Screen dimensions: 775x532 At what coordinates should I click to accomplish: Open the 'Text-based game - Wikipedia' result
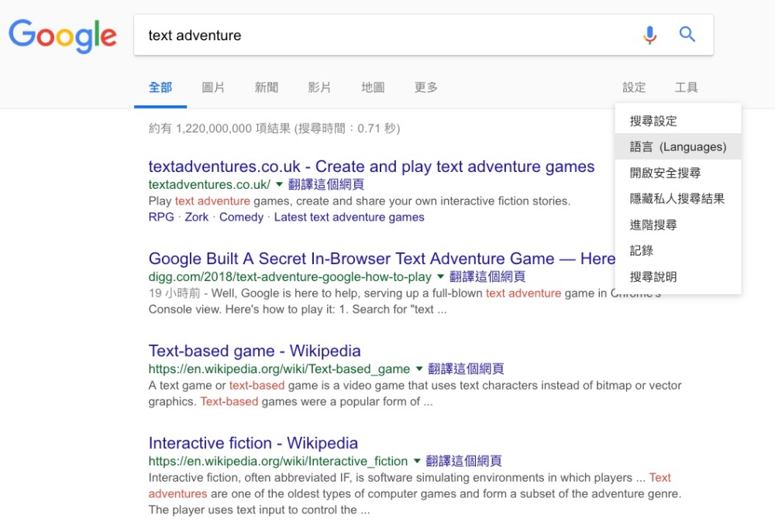pyautogui.click(x=254, y=351)
